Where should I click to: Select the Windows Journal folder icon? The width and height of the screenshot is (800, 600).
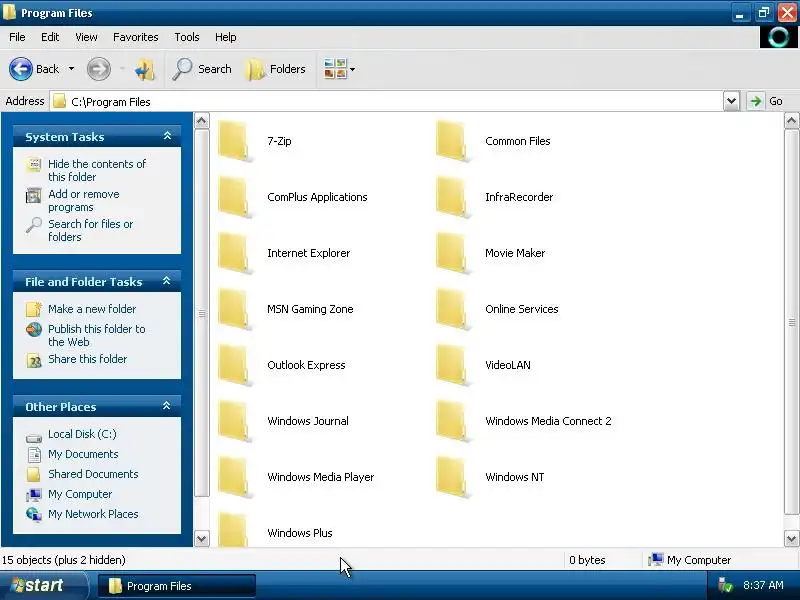(235, 421)
